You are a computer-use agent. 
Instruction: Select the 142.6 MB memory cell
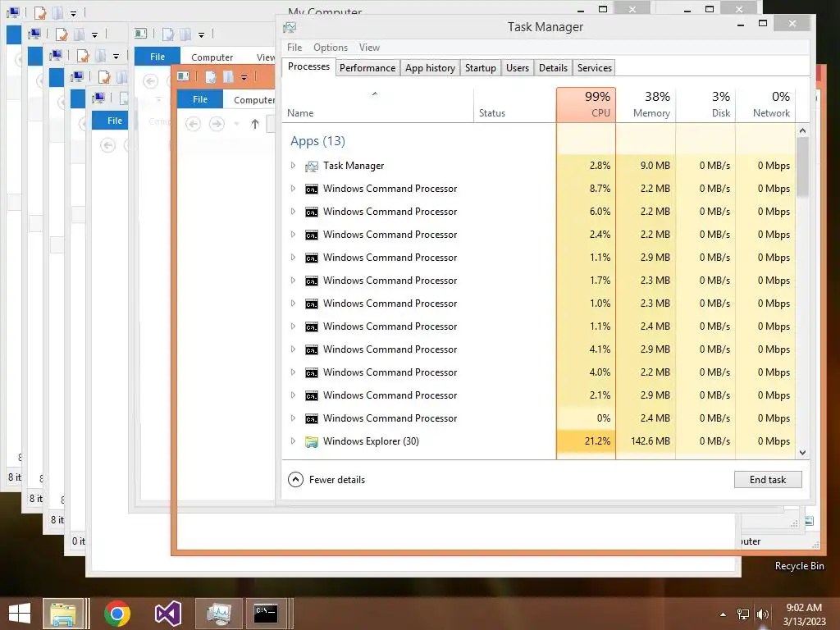pos(646,441)
